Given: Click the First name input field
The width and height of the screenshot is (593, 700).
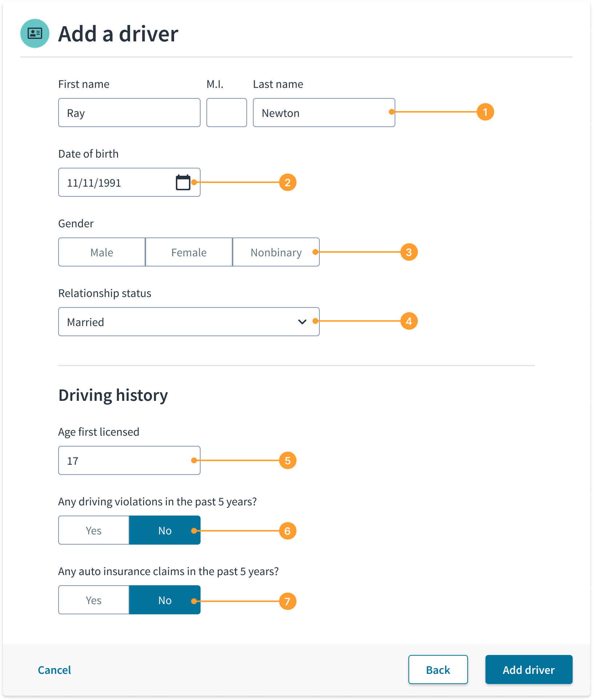Looking at the screenshot, I should pyautogui.click(x=129, y=113).
